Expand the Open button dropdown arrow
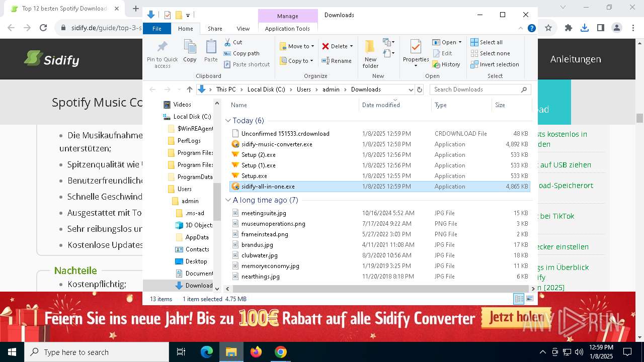 pos(460,42)
